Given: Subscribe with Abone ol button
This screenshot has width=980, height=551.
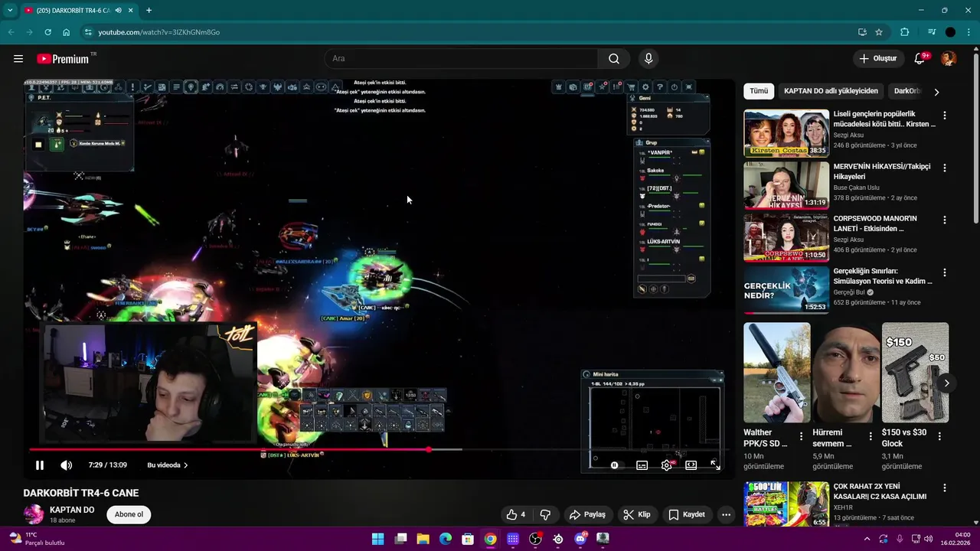Looking at the screenshot, I should point(129,514).
